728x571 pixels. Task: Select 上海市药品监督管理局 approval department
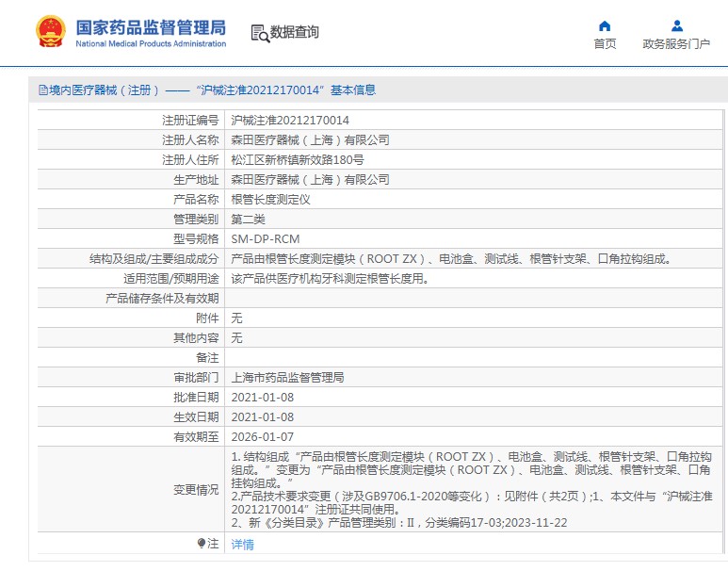click(x=287, y=378)
